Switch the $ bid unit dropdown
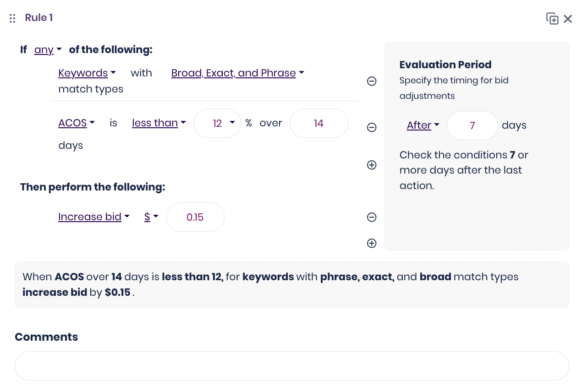This screenshot has width=582, height=392. (x=151, y=217)
